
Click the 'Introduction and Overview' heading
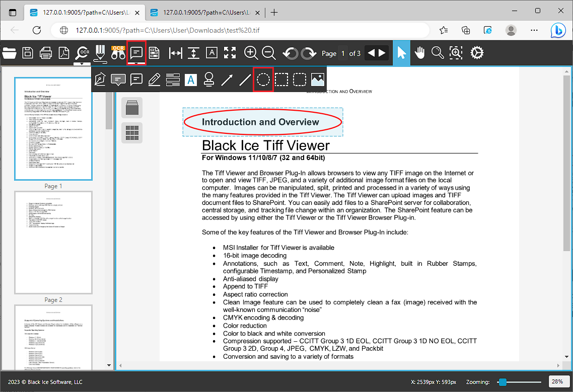(260, 122)
